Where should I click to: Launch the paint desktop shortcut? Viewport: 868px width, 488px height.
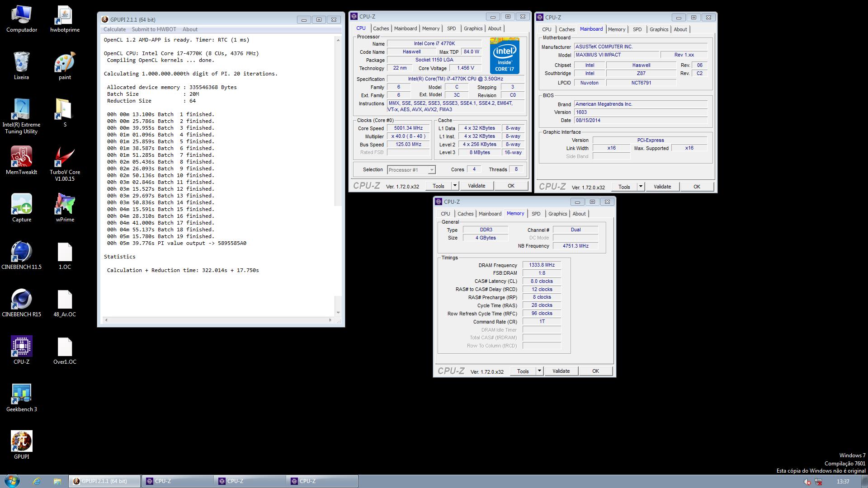click(x=65, y=67)
